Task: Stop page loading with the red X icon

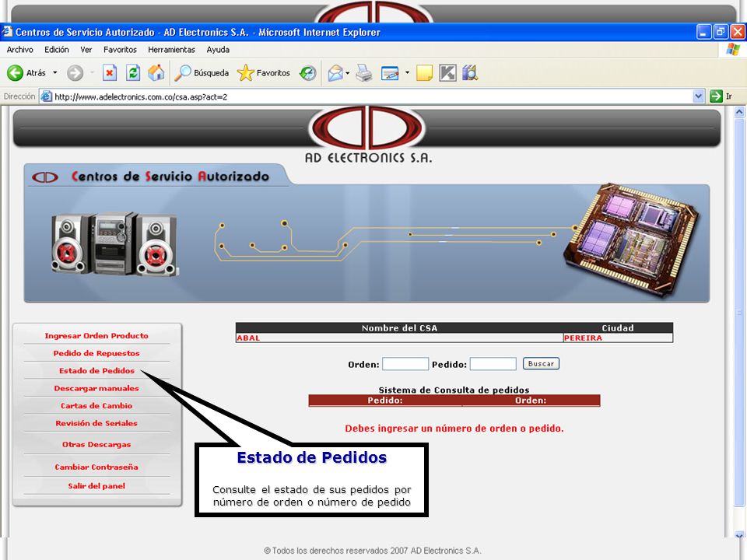Action: click(110, 73)
